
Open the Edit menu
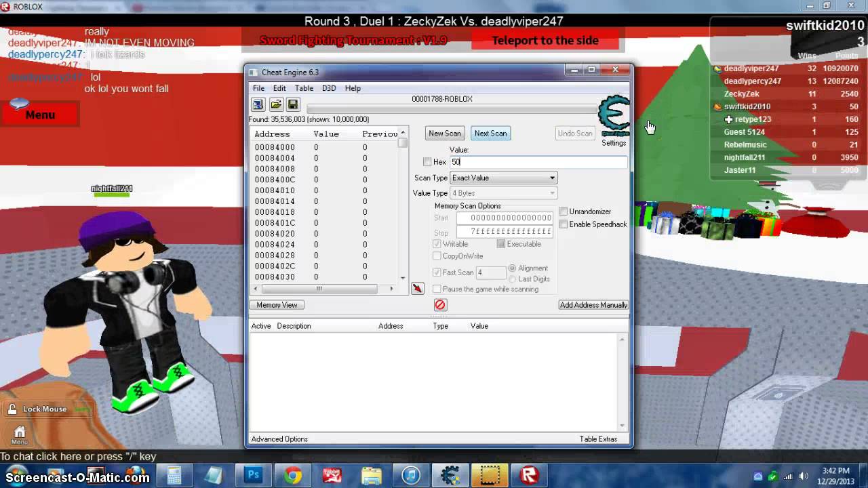pos(279,88)
